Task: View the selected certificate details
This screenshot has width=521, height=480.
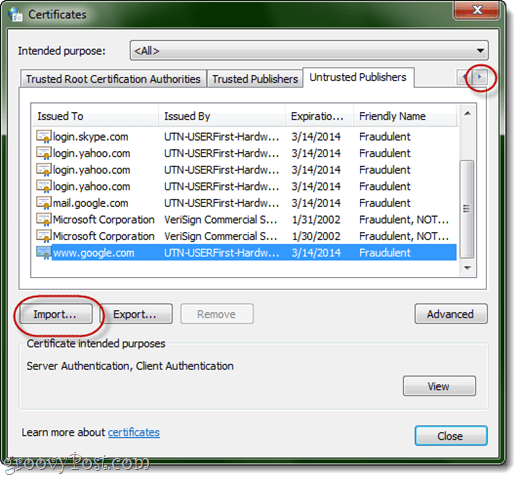Action: pos(439,386)
